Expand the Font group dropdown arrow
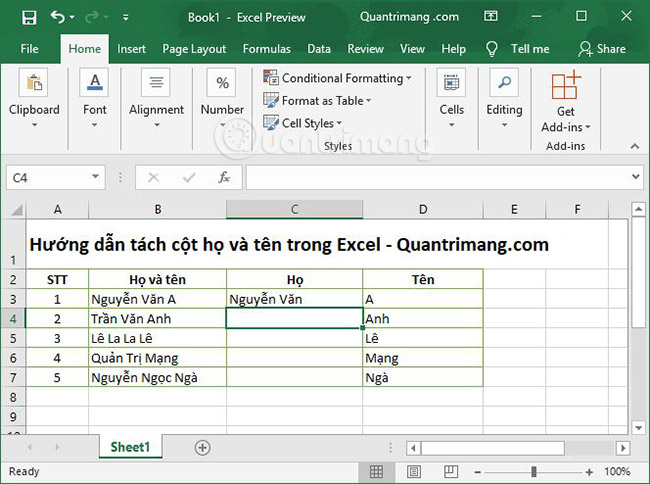Screen dimensions: 650x484 click(x=95, y=125)
